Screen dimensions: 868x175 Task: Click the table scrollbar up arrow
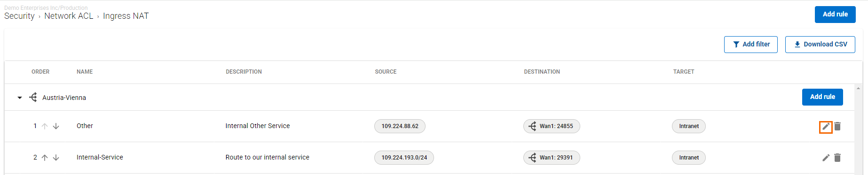[x=858, y=88]
